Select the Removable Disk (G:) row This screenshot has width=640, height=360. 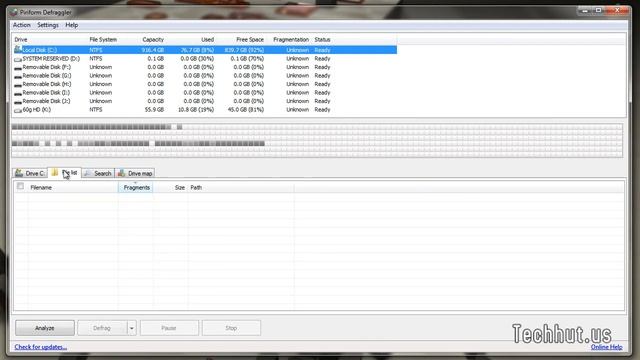click(204, 76)
